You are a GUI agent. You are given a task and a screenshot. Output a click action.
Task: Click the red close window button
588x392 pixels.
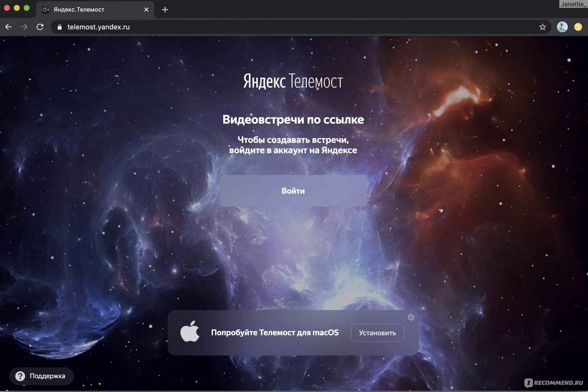tap(7, 8)
